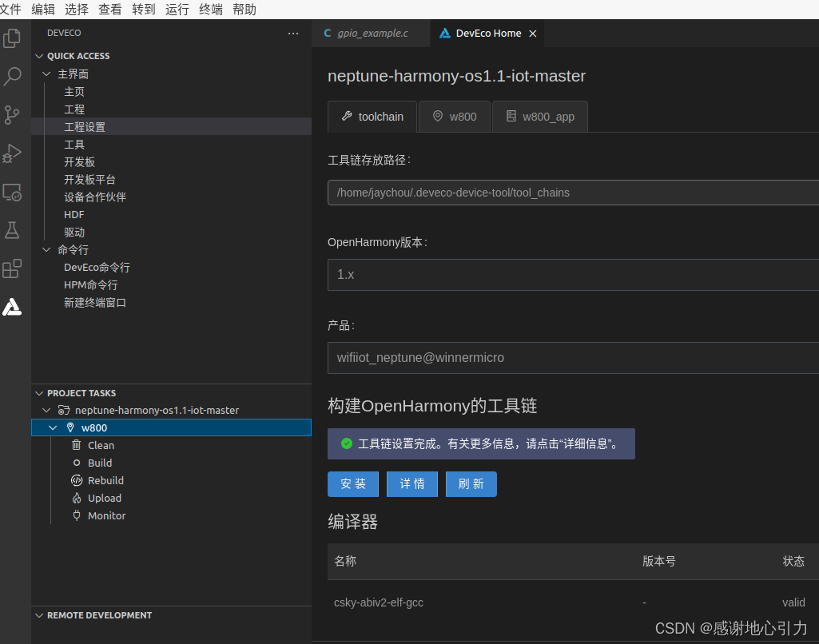819x644 pixels.
Task: Open the DevEco activity bar icon
Action: 12,307
